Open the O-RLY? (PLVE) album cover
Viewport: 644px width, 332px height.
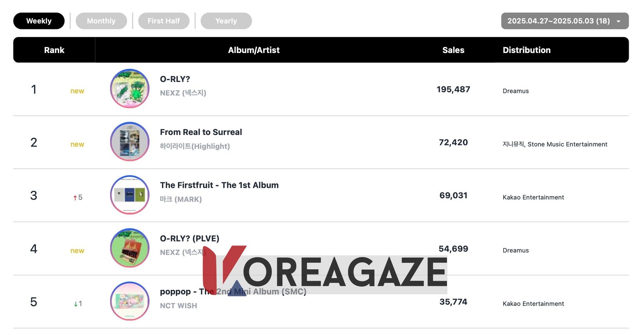coord(130,248)
